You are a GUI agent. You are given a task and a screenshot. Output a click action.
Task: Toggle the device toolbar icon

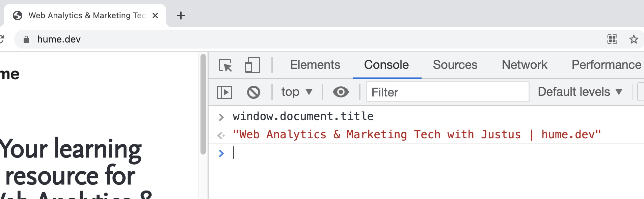coord(252,65)
